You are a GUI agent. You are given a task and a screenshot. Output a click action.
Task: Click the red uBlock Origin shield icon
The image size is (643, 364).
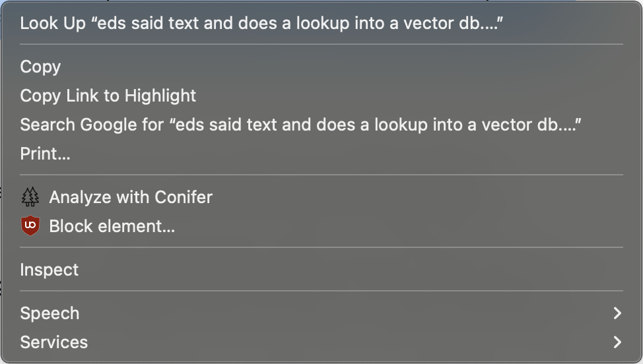30,226
